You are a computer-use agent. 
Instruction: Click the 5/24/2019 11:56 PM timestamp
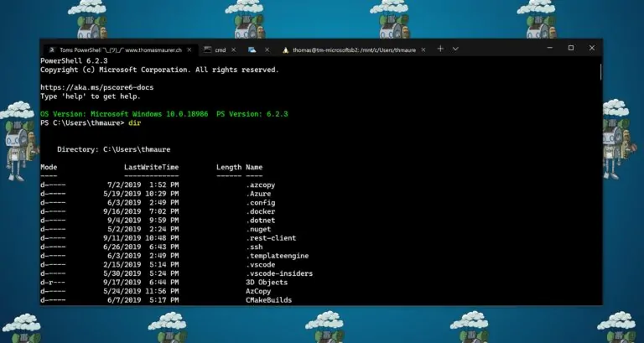(x=141, y=291)
